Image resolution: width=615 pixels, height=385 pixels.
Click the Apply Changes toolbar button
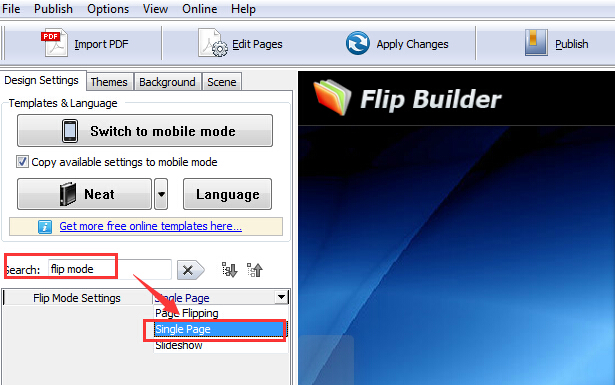pos(397,44)
